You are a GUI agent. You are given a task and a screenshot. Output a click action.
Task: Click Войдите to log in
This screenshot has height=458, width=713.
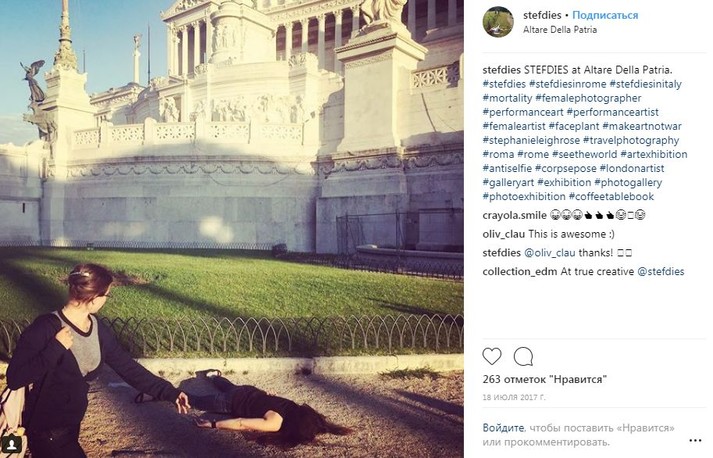pos(503,428)
